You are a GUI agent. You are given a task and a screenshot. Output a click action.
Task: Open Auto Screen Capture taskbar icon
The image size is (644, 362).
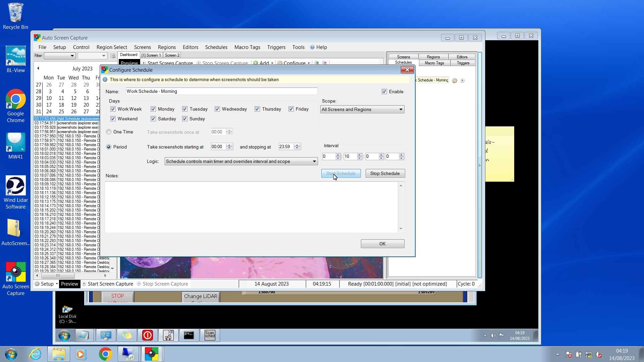(x=152, y=354)
